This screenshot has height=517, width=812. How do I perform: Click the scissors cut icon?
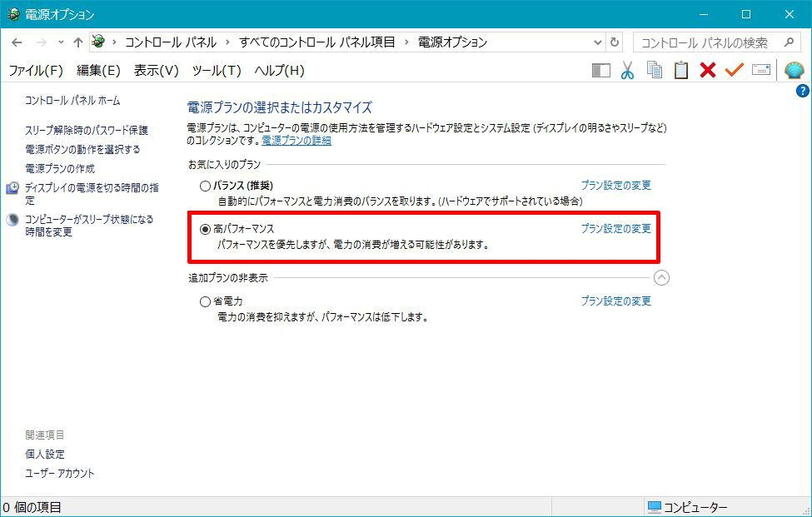point(628,71)
